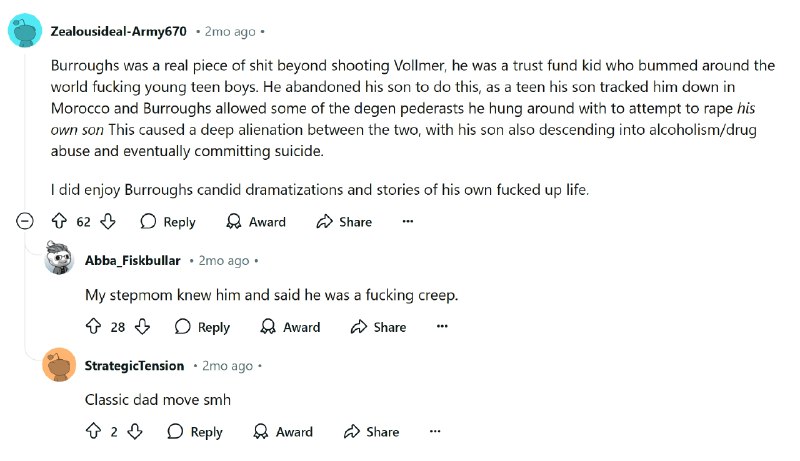This screenshot has height=461, width=800.
Task: Open Abba_Fiskbullar username link
Action: (133, 261)
